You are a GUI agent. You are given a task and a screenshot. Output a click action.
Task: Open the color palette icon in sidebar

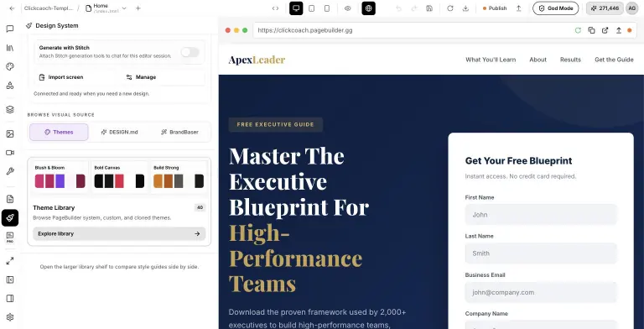pos(10,66)
